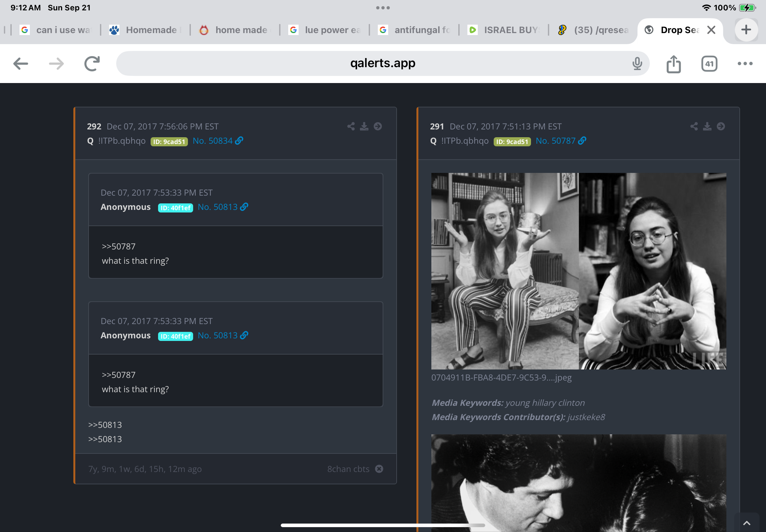Click post number 291 heading

pyautogui.click(x=437, y=126)
